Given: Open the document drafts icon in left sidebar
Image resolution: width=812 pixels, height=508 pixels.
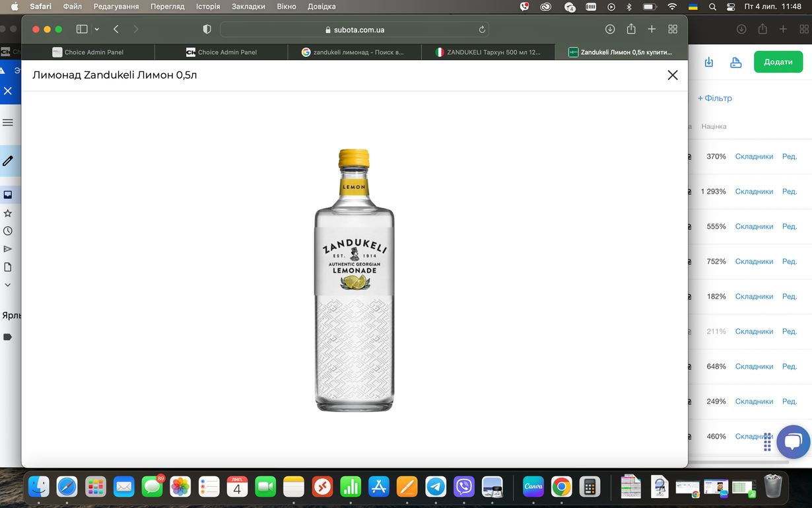Looking at the screenshot, I should click(x=8, y=267).
